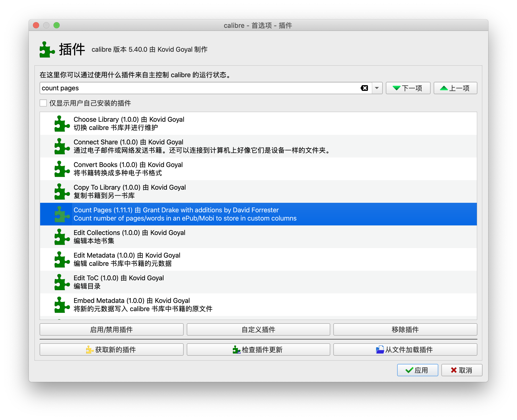Screen dimensions: 517x420
Task: Click the Count Pages plugin puzzle icon
Action: pyautogui.click(x=62, y=214)
